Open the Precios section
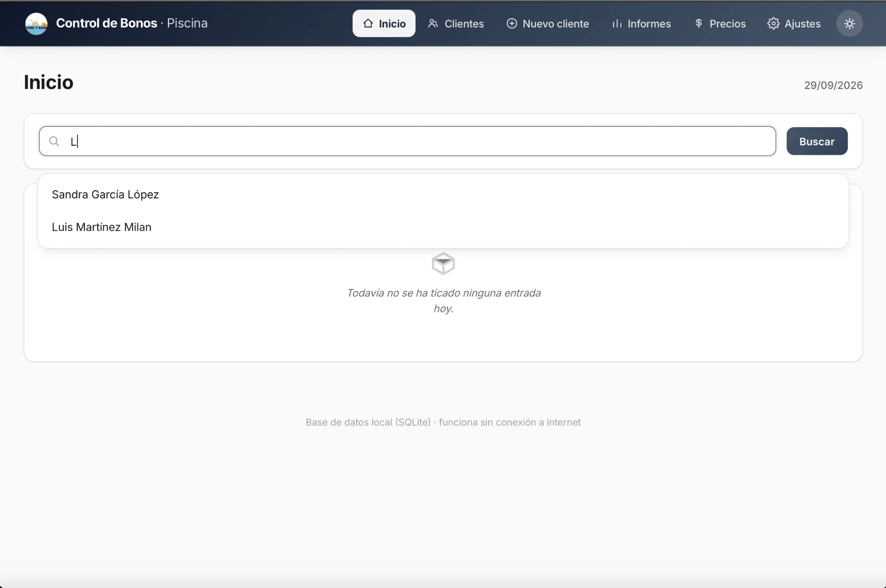The image size is (886, 588). click(x=720, y=23)
